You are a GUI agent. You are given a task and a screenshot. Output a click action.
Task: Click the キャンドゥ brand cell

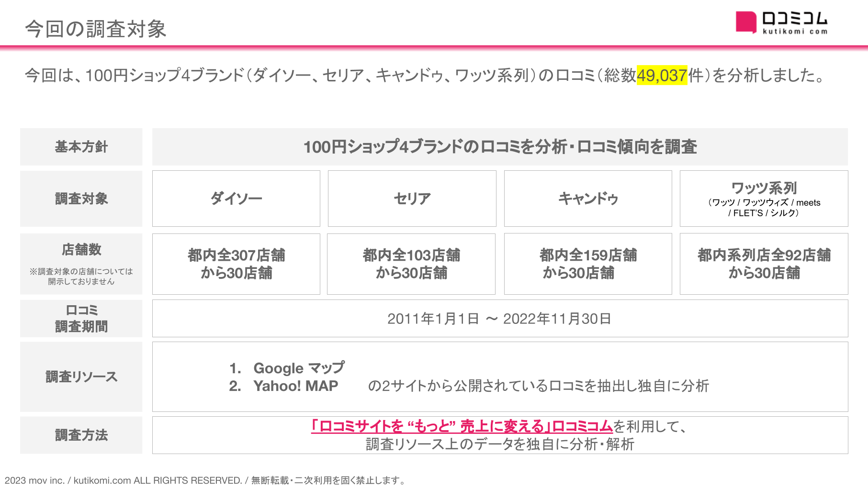point(588,199)
